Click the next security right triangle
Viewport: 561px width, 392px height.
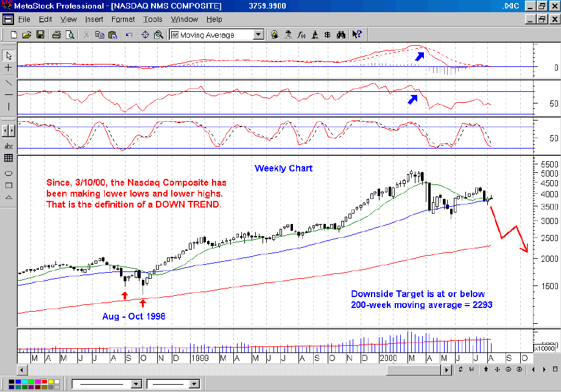544,369
